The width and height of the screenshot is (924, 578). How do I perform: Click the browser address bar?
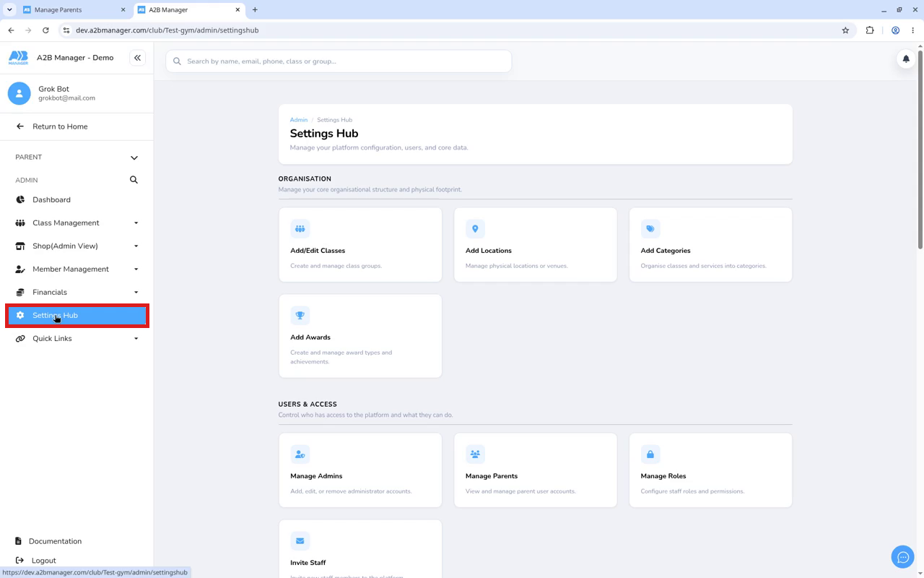pyautogui.click(x=455, y=30)
